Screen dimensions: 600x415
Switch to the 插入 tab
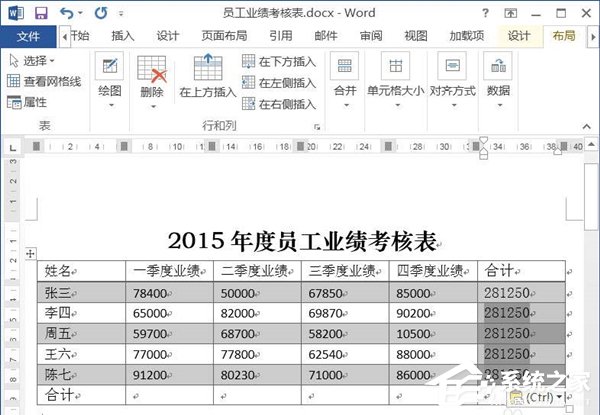click(123, 36)
